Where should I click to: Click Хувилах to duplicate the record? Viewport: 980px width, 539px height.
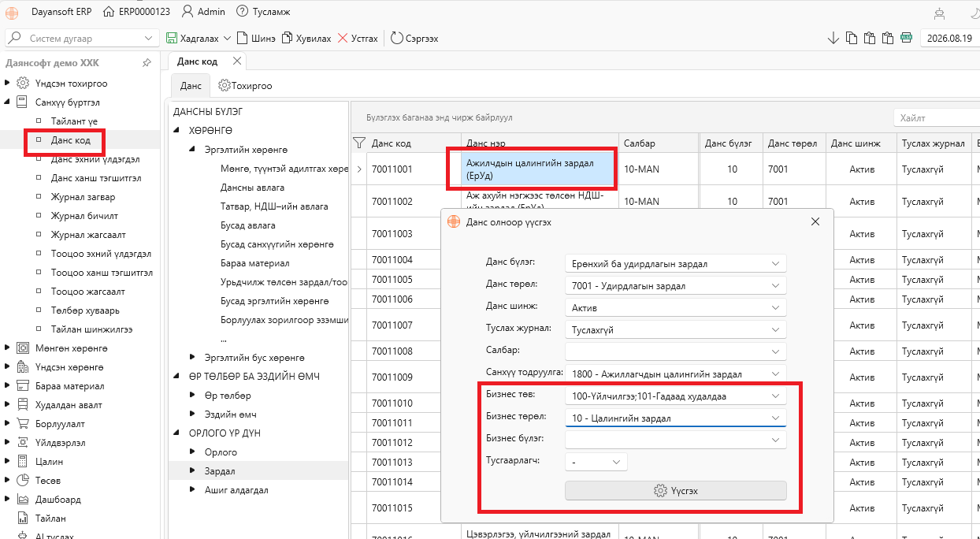pos(306,38)
